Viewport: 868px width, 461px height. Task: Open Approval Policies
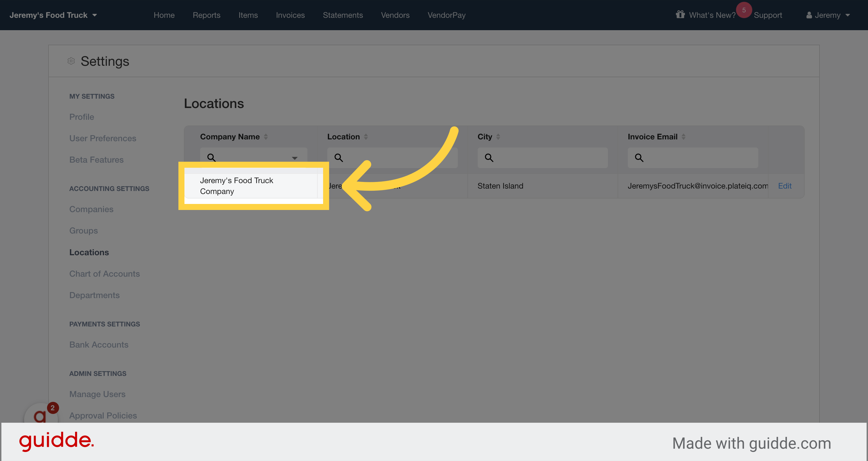(x=103, y=415)
